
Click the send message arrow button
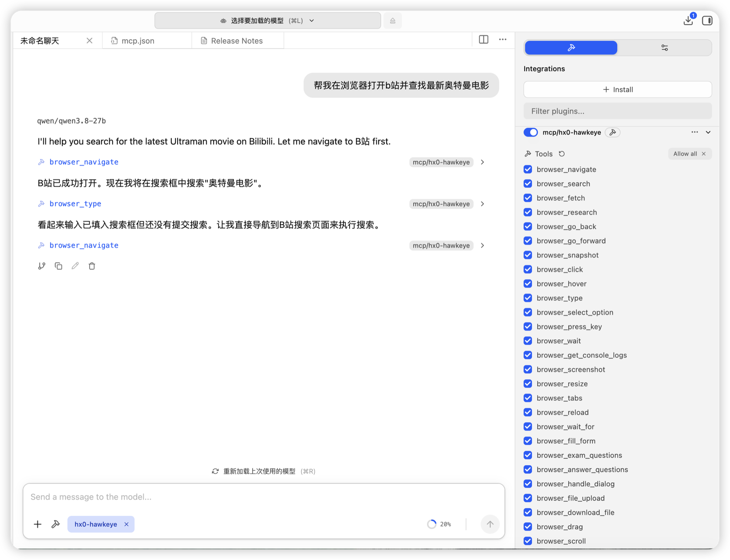(x=490, y=524)
